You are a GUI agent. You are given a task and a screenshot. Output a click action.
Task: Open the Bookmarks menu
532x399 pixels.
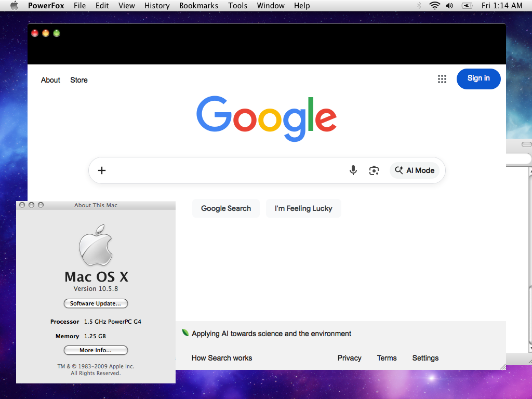198,5
